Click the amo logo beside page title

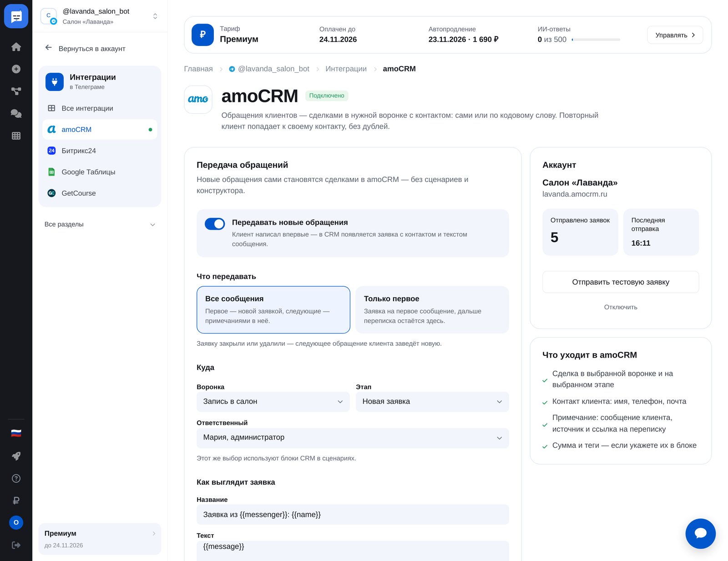198,99
